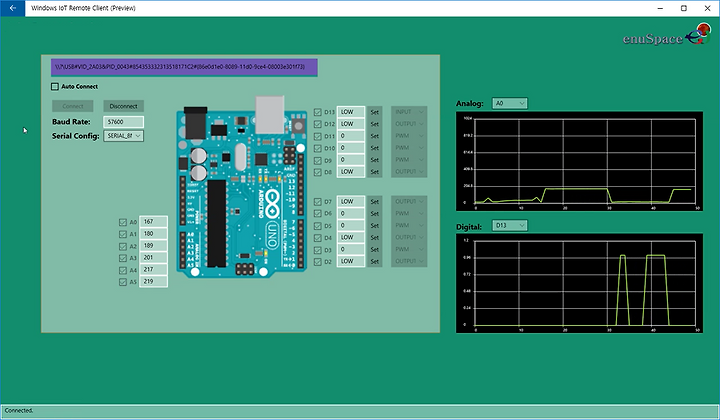Open the D10 PWM mode dropdown
This screenshot has width=720, height=420.
[409, 148]
